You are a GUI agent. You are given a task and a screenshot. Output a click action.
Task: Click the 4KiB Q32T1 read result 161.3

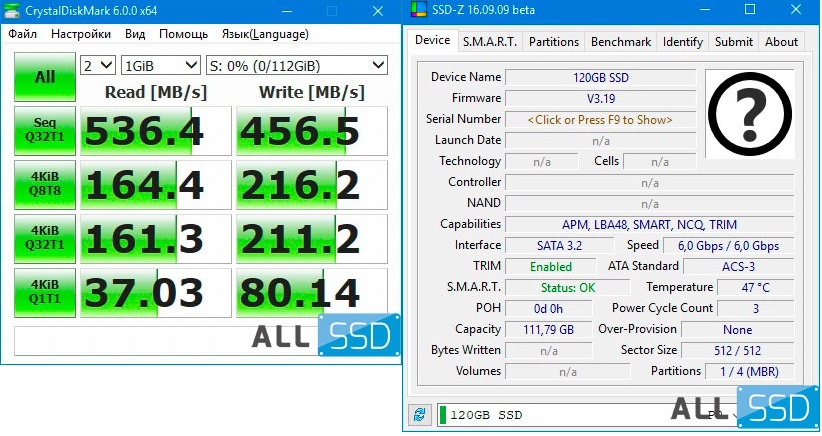click(155, 238)
